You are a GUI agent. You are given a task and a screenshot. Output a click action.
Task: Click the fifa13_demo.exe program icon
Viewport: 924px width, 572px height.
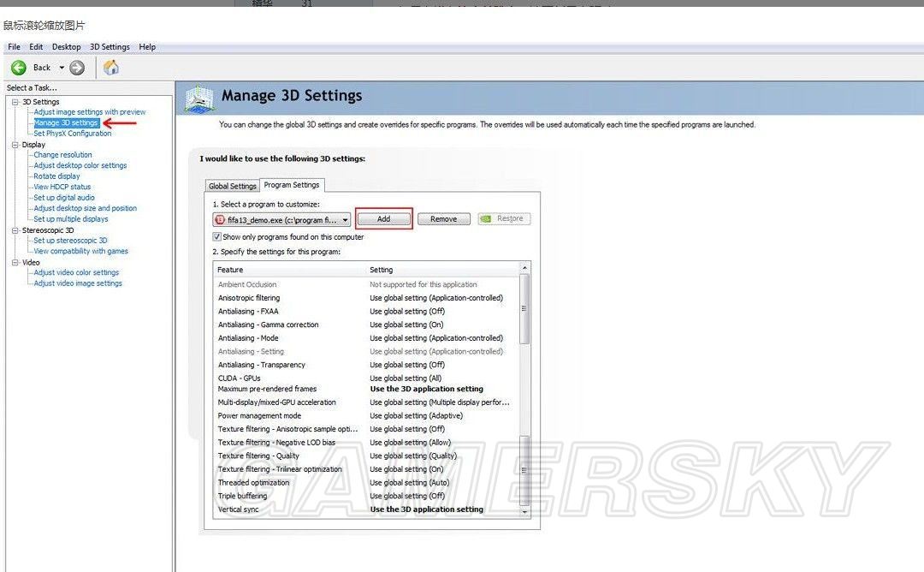(220, 220)
